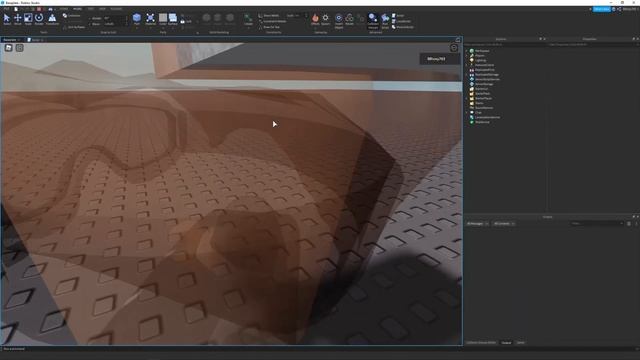This screenshot has height=360, width=640.
Task: Insert a new ModuleScript
Action: pyautogui.click(x=402, y=27)
